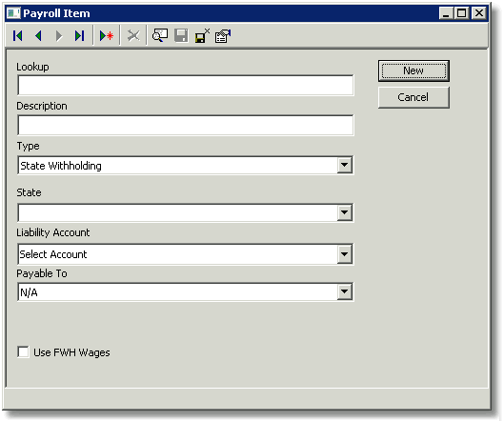This screenshot has height=421, width=504.
Task: Click the save floppy disk icon
Action: coord(181,35)
